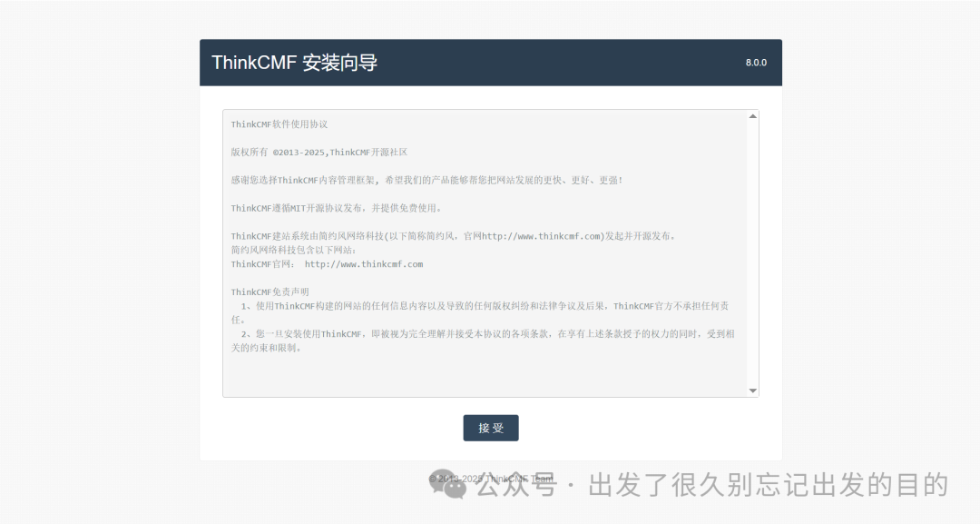980x524 pixels.
Task: Click the 8.0.0 version label
Action: [x=756, y=63]
